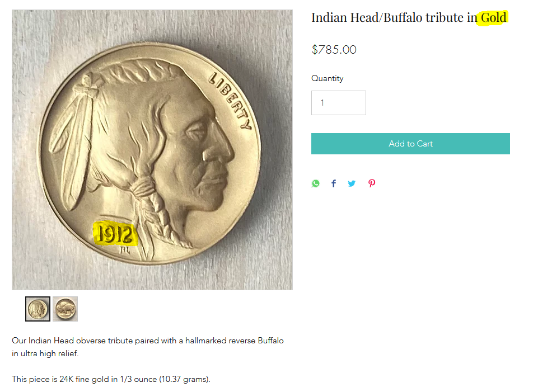Share this product on Twitter
The height and width of the screenshot is (392, 533).
point(352,183)
